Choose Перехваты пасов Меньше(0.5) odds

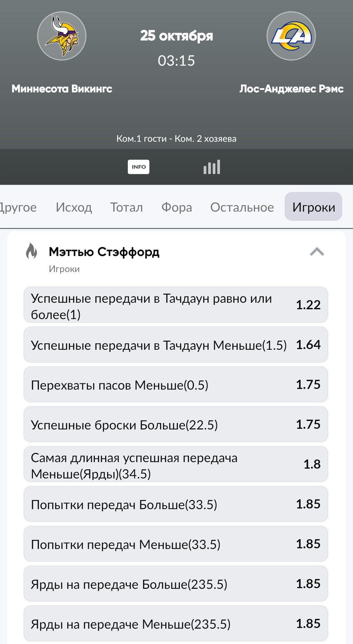tap(176, 385)
